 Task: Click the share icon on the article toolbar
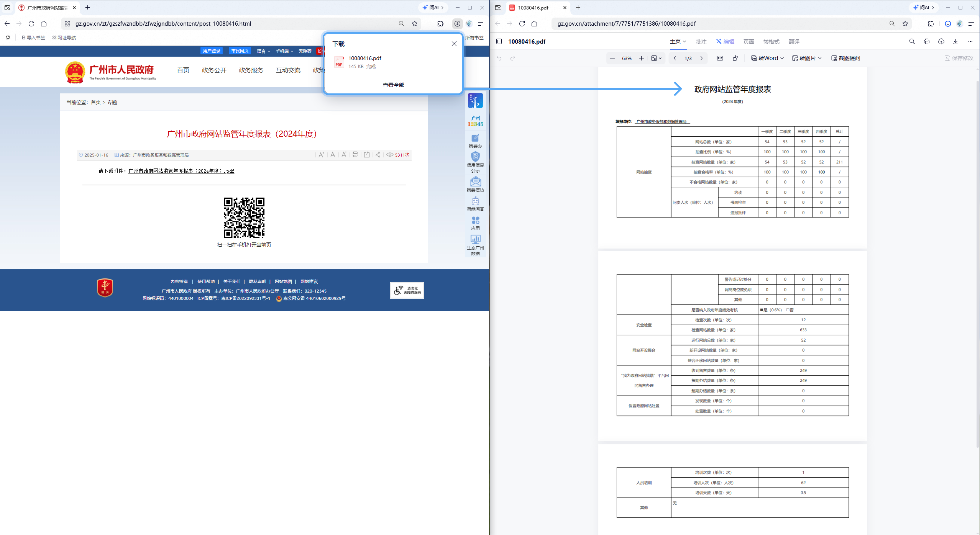(x=378, y=154)
